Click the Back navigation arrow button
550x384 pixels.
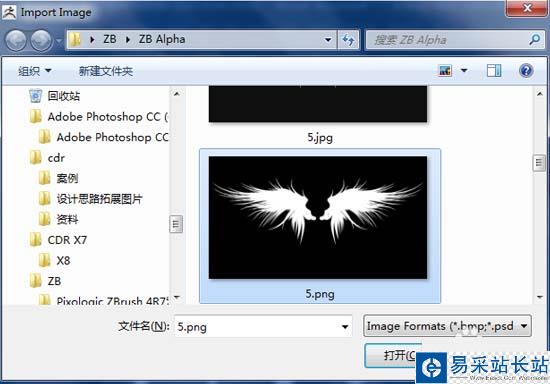click(x=15, y=40)
